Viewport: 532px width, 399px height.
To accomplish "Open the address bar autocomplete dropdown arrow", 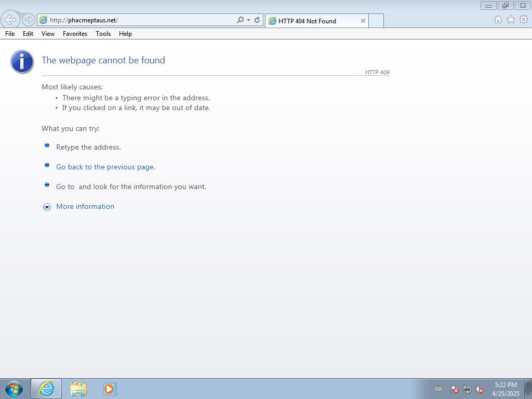I will pos(248,20).
